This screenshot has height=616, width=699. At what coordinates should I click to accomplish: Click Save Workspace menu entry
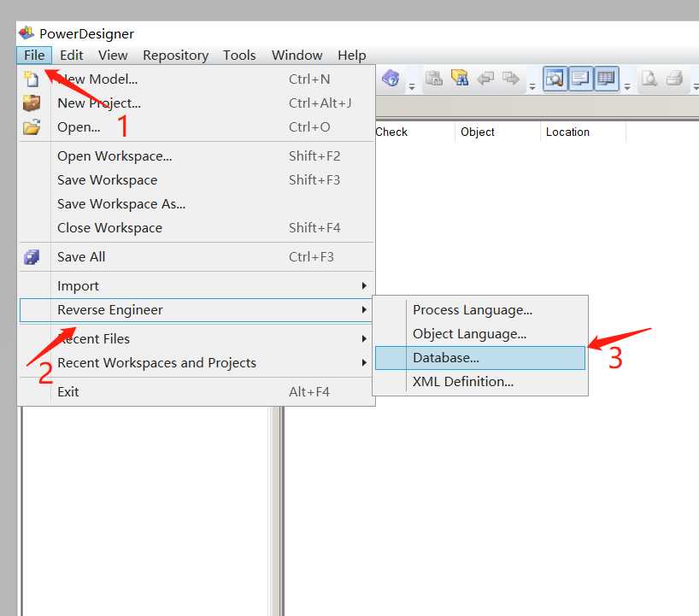(197, 180)
